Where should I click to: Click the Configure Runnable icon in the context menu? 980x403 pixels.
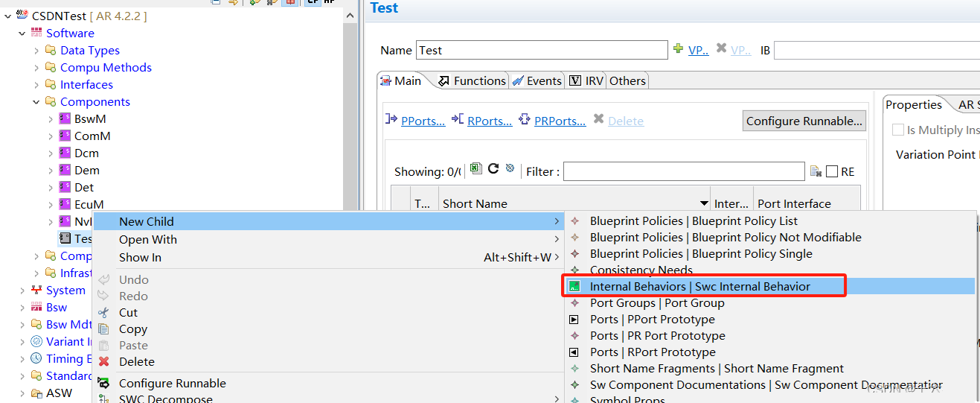pyautogui.click(x=104, y=384)
